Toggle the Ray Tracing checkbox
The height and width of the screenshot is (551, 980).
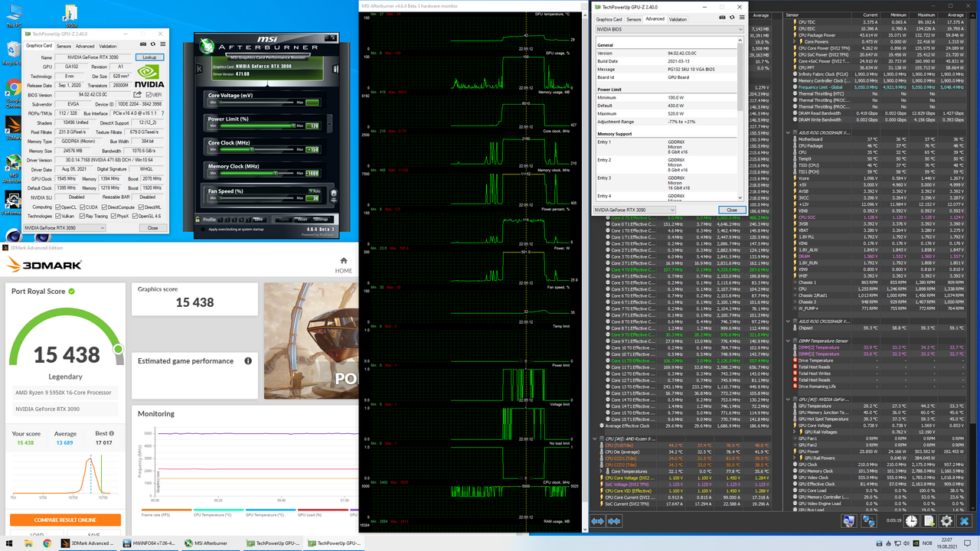[x=82, y=217]
